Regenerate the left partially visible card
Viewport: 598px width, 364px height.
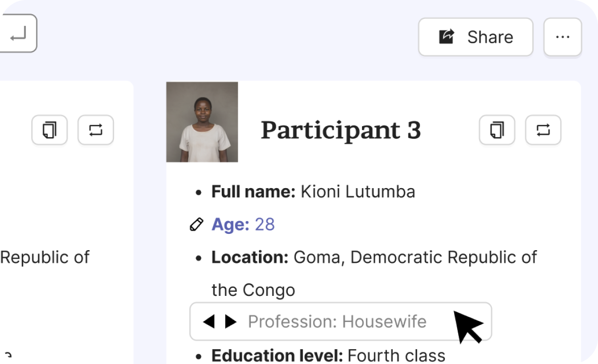pos(95,130)
